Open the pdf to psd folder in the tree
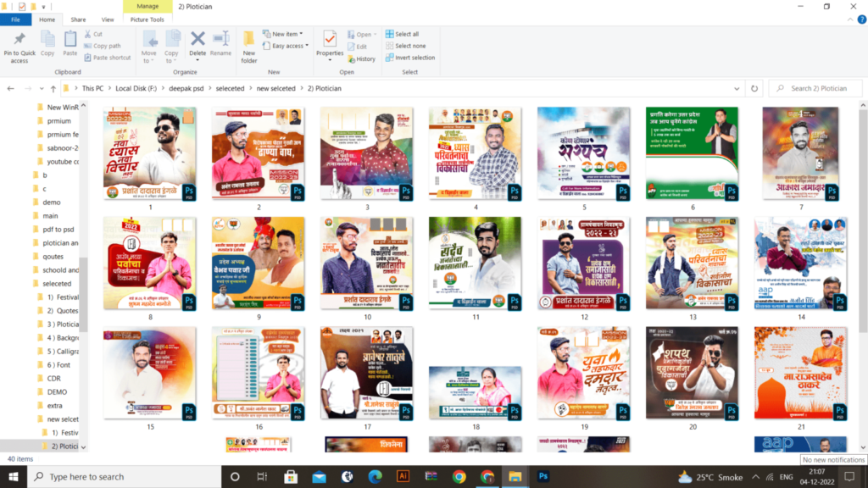 (x=58, y=229)
